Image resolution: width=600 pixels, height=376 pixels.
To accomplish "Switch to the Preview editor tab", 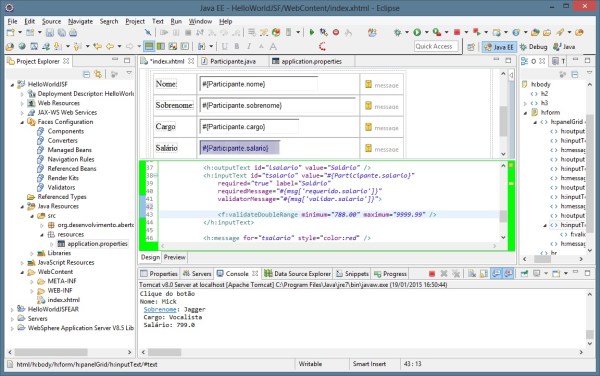I will click(x=174, y=257).
